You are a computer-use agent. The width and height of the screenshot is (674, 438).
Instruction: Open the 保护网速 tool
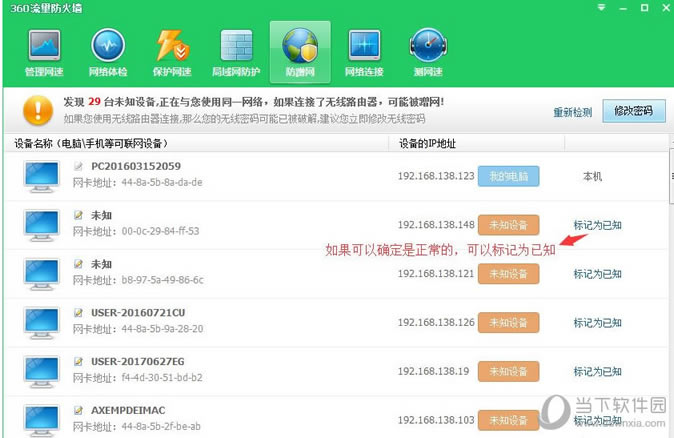[x=172, y=52]
